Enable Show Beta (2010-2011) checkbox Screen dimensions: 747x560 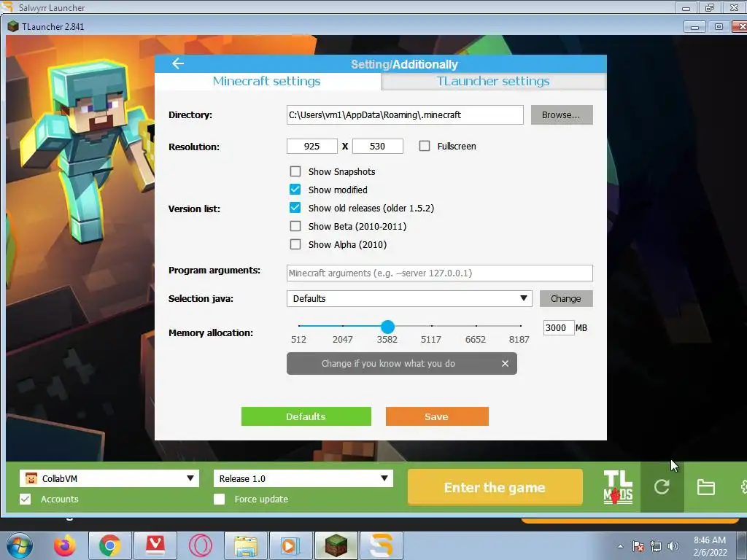click(x=295, y=226)
